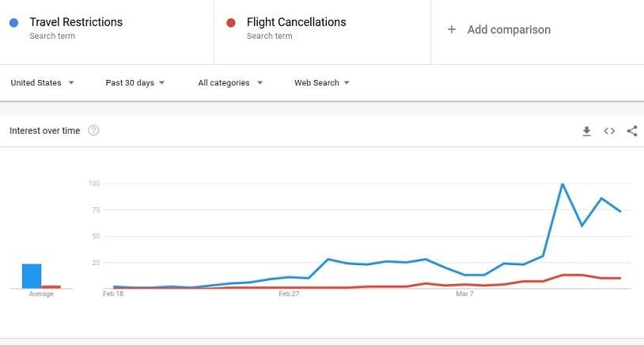Click the plus icon to add comparison
Image resolution: width=644 pixels, height=345 pixels.
click(x=452, y=29)
